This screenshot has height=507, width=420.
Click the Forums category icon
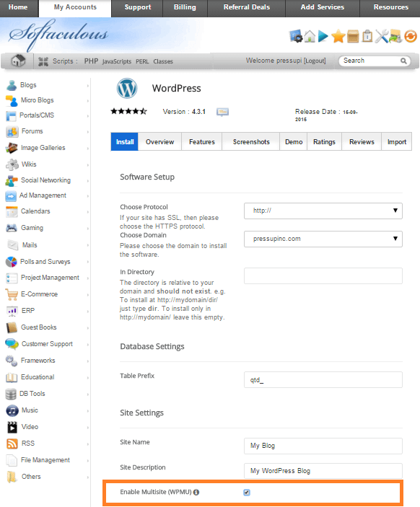tap(12, 131)
